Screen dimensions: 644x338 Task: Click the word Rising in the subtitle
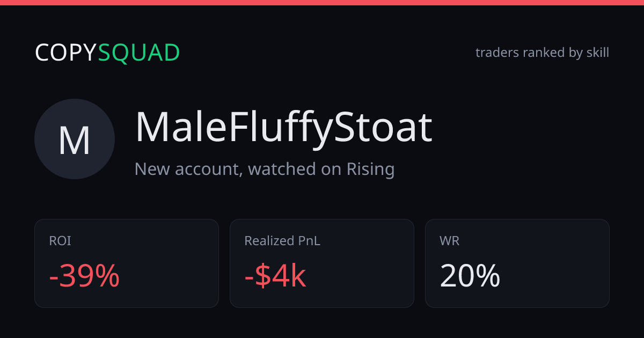tap(370, 169)
